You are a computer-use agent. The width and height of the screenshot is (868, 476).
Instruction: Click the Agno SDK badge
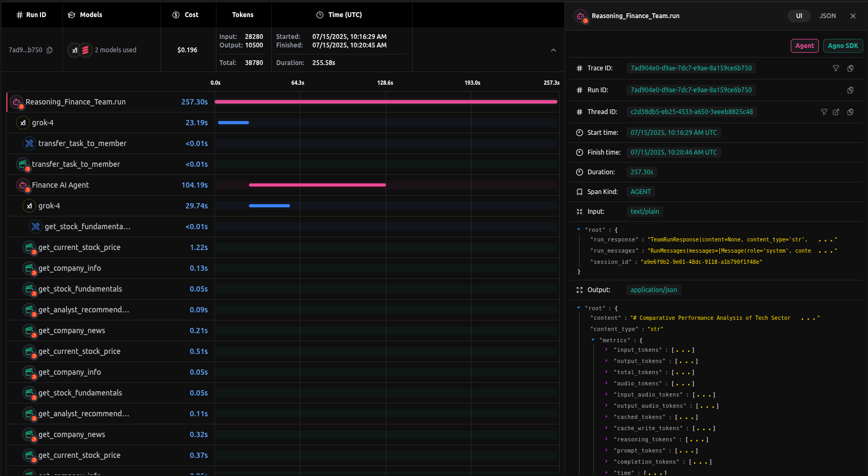842,46
